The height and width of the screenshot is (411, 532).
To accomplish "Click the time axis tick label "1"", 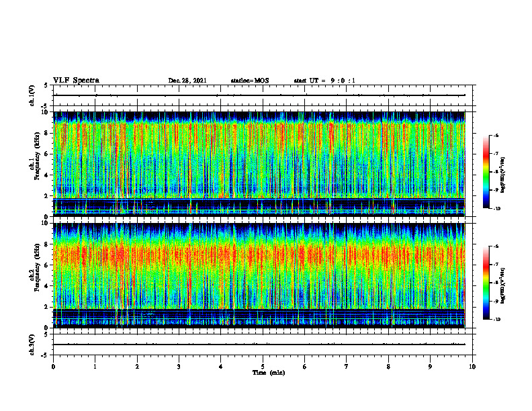I will click(95, 367).
